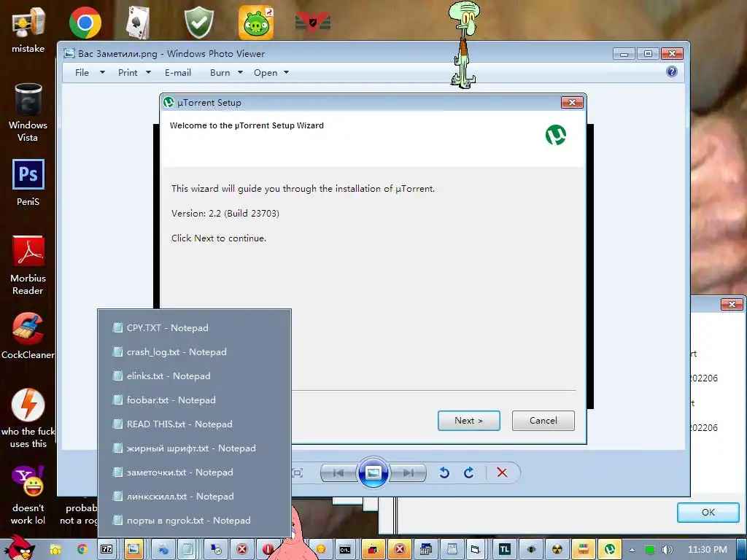Rotate the image clockwise
747x560 pixels.
point(469,472)
